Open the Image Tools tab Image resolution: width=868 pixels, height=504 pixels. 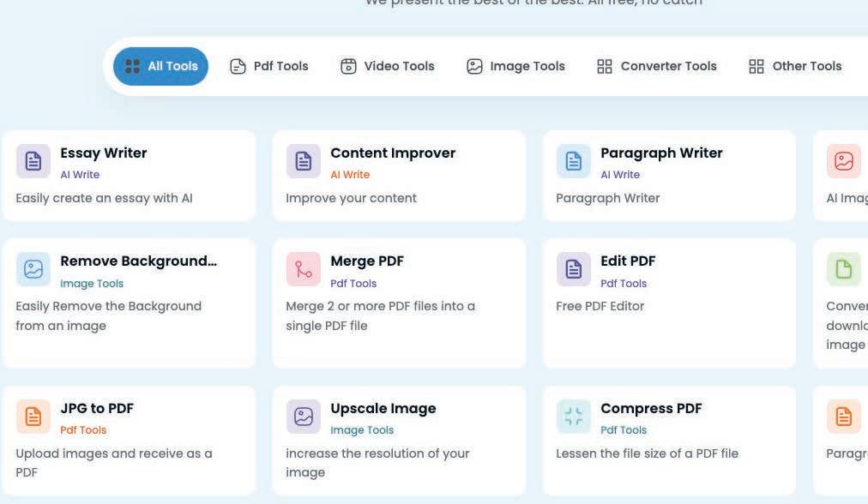click(516, 66)
